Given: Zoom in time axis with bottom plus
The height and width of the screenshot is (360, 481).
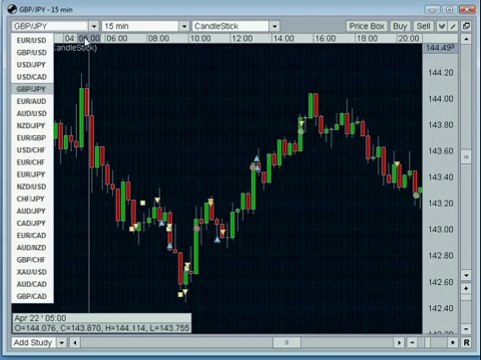Looking at the screenshot, I should [x=453, y=342].
